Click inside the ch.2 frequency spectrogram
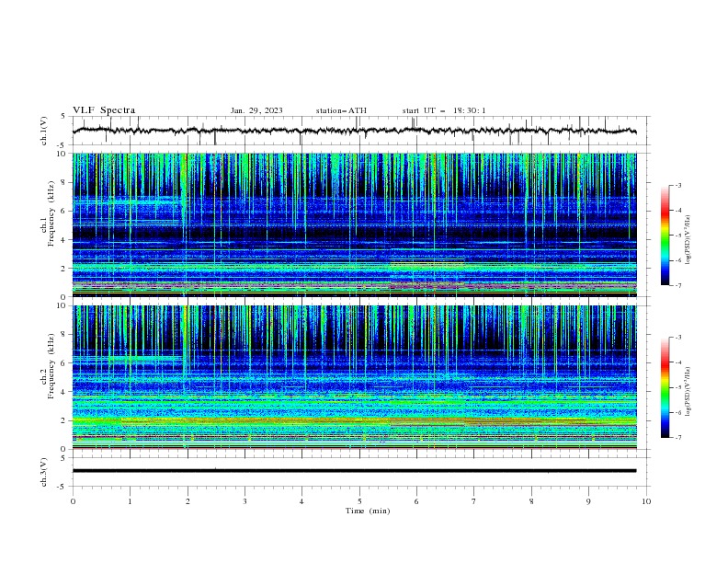 click(355, 377)
